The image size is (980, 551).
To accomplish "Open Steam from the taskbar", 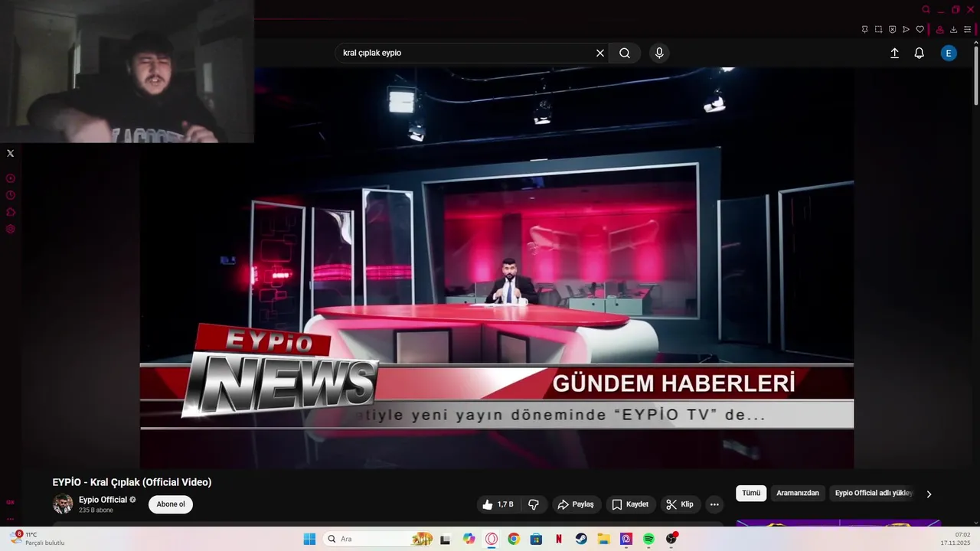I will click(x=581, y=539).
